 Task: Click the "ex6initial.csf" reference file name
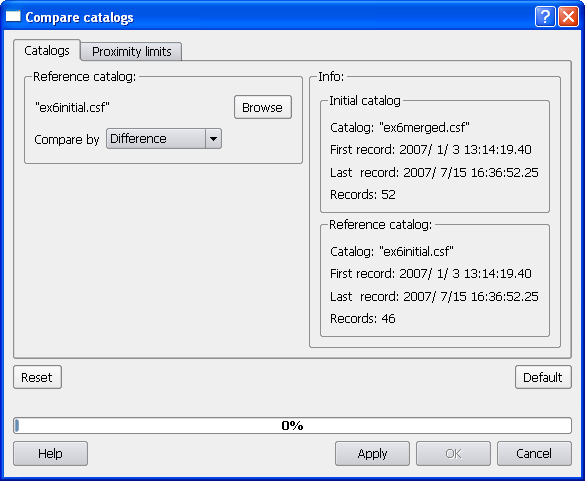point(72,107)
